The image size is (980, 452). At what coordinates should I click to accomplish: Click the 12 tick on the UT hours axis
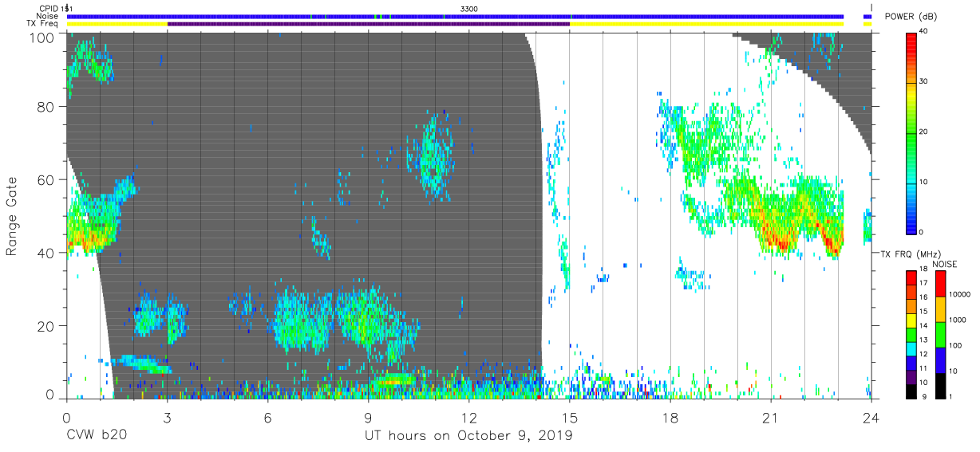tap(468, 418)
